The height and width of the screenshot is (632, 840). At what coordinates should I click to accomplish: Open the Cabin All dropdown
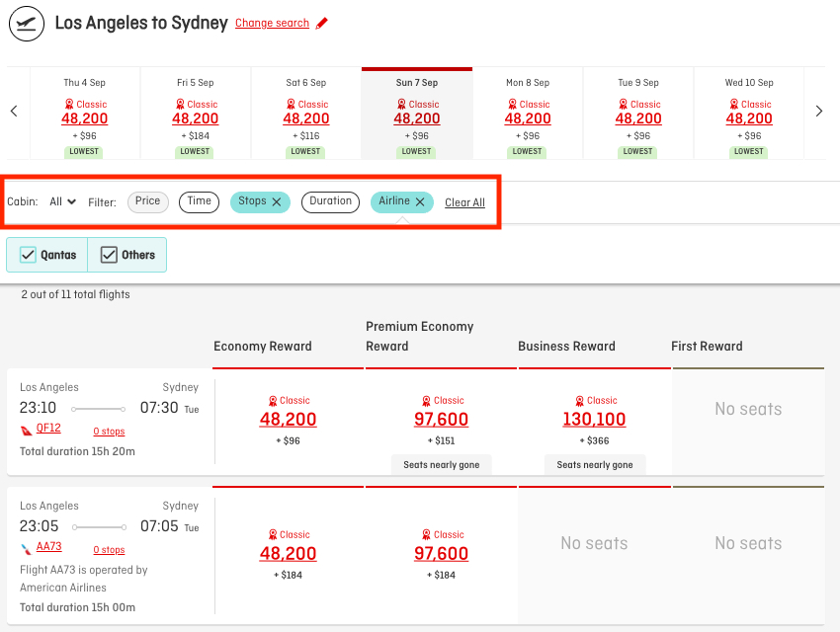(62, 201)
